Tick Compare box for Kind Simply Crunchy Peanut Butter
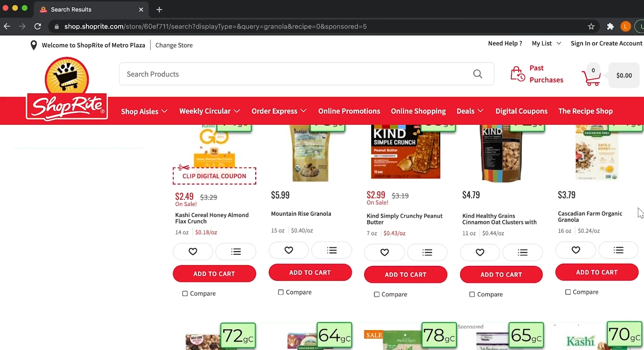This screenshot has height=350, width=644. click(377, 294)
